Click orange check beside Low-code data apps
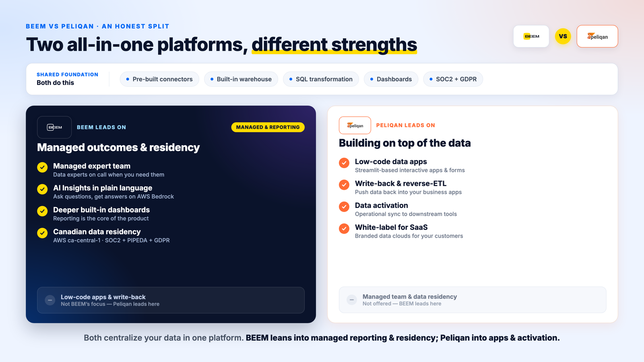This screenshot has height=362, width=644. point(344,162)
